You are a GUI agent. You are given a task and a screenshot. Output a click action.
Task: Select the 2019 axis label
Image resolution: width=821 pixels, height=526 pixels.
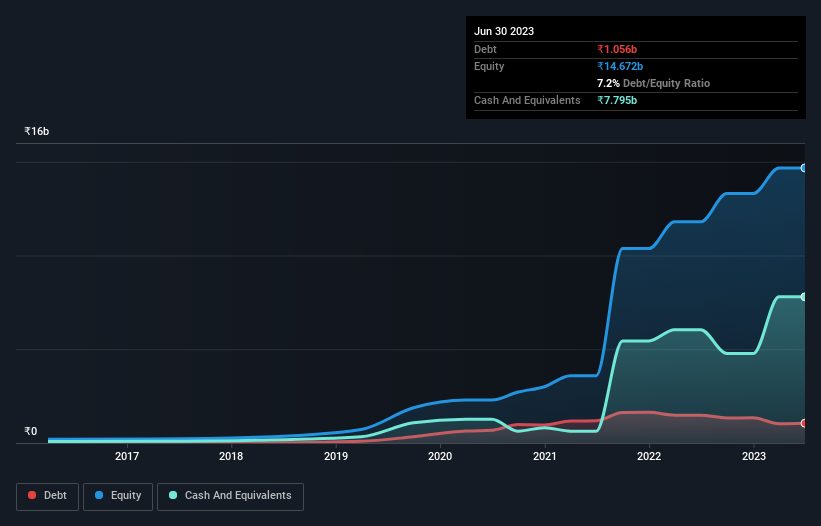click(x=336, y=456)
